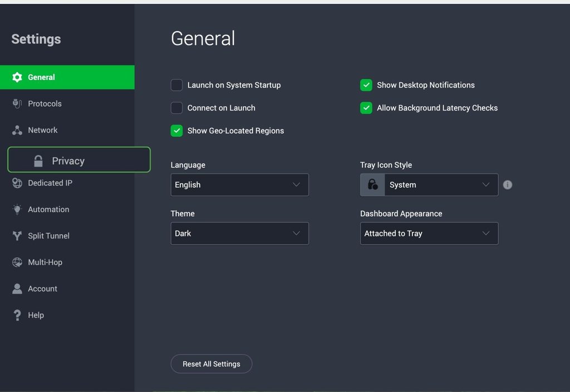Click the Language field label

pos(188,165)
